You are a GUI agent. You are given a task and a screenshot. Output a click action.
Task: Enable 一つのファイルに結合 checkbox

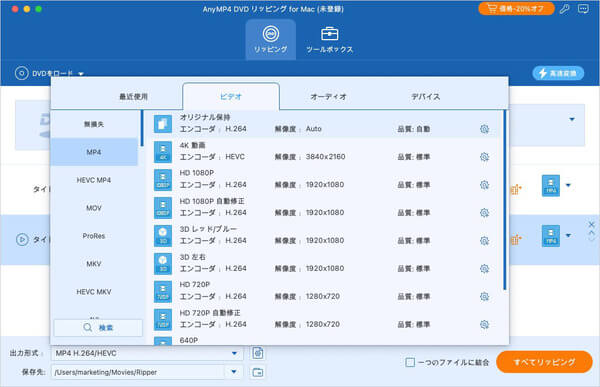click(410, 362)
